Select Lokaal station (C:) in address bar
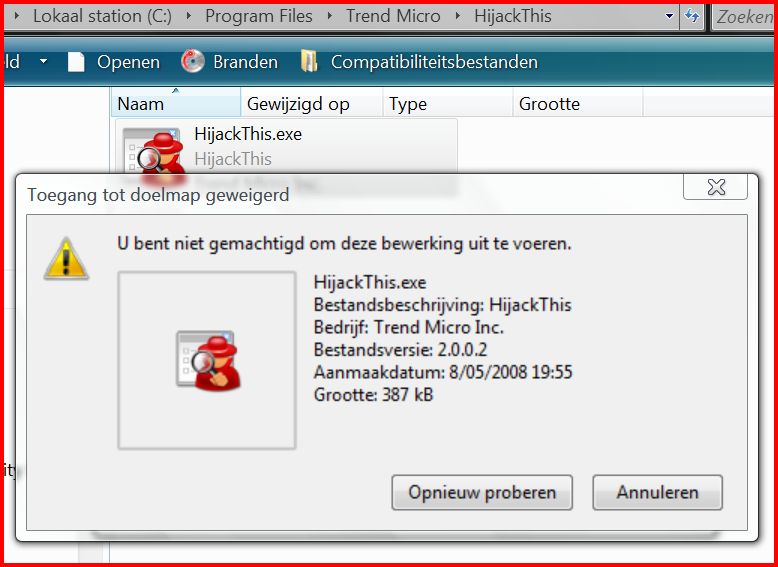The height and width of the screenshot is (567, 778). pyautogui.click(x=102, y=16)
